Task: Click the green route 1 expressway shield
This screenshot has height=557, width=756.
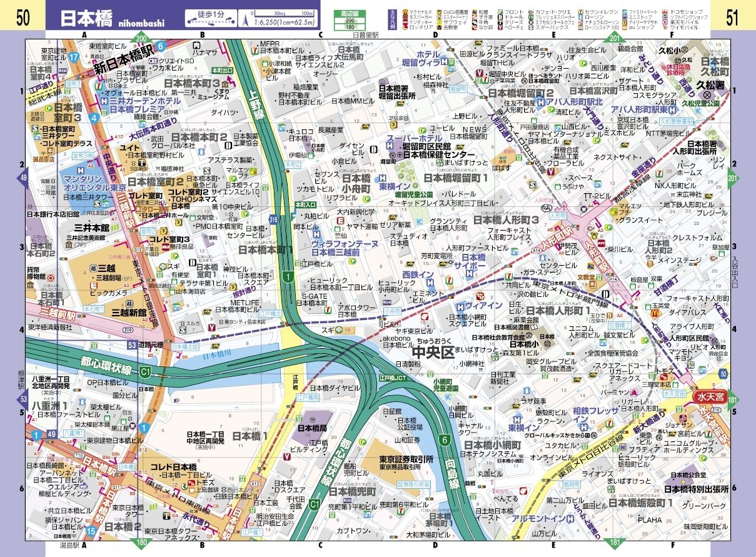Action: [287, 275]
